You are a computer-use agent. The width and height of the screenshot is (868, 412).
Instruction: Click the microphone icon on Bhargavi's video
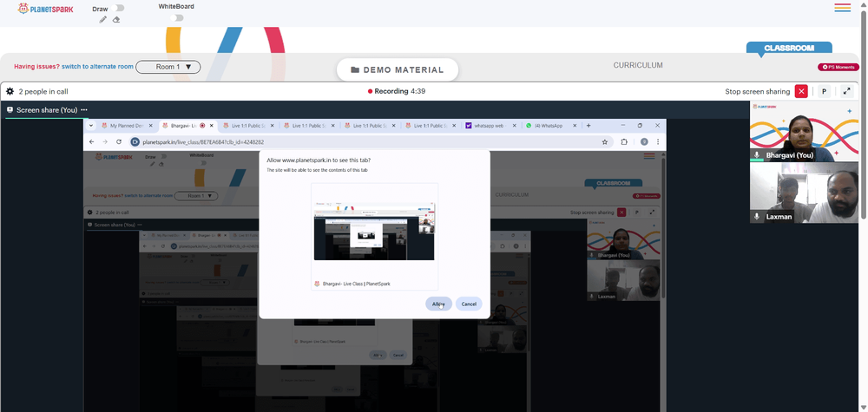pos(757,155)
